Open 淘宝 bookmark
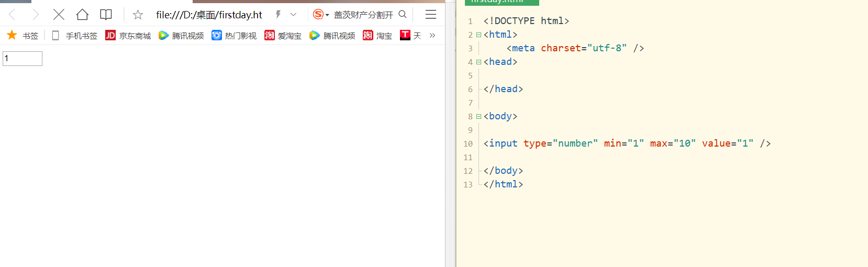Image resolution: width=868 pixels, height=267 pixels. 377,36
